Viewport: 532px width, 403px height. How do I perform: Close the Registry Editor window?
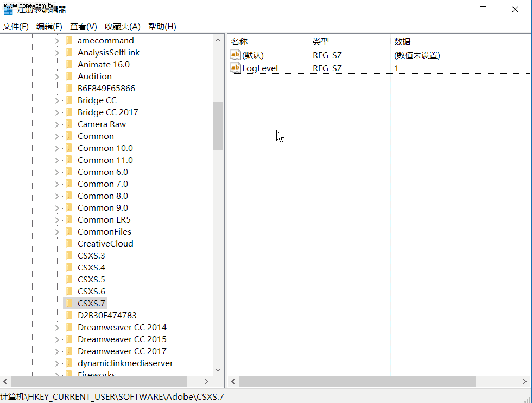515,10
